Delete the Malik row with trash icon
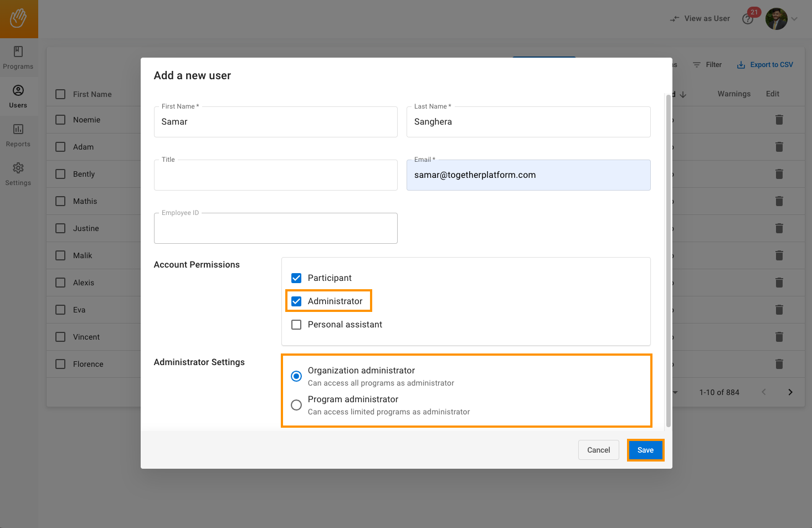 tap(779, 255)
